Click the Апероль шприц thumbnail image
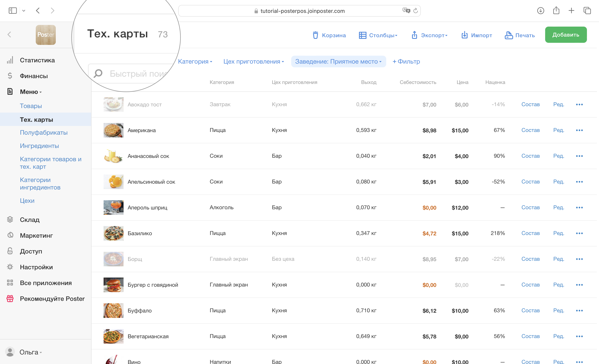The image size is (599, 364). point(113,207)
